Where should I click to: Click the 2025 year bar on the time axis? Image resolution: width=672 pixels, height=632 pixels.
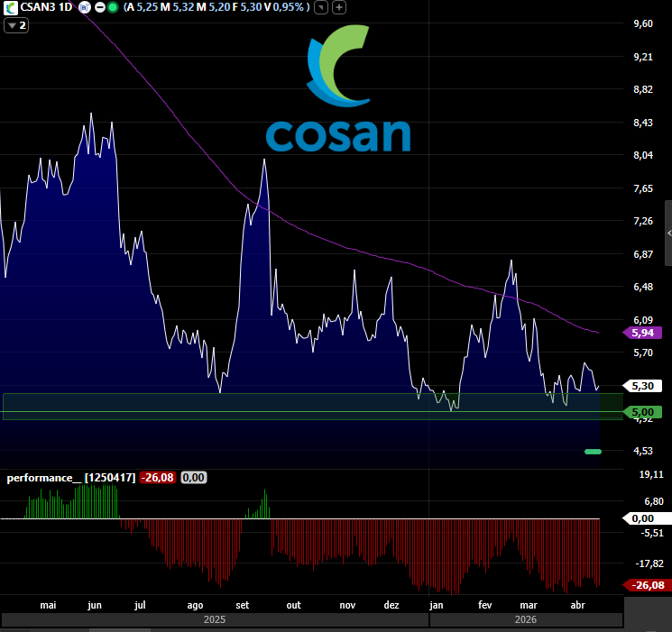tap(215, 619)
